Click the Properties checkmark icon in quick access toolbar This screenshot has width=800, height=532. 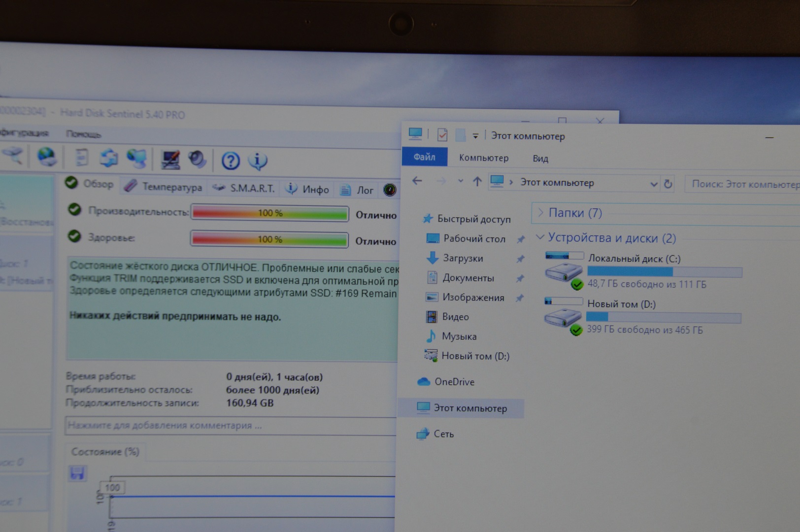[x=442, y=134]
